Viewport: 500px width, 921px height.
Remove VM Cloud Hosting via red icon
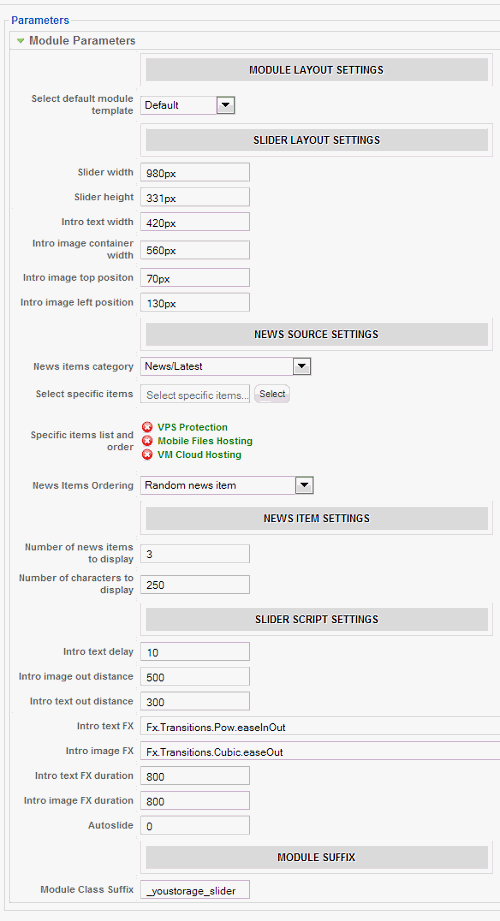[147, 455]
